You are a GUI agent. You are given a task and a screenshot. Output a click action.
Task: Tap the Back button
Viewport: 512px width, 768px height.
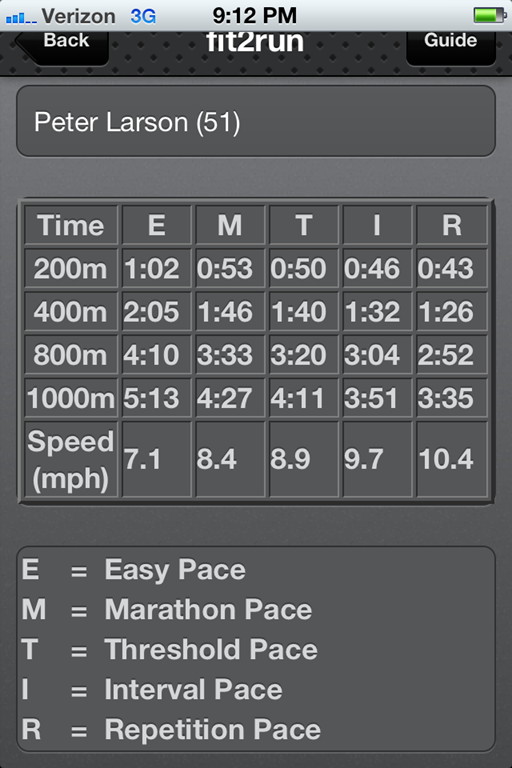[x=62, y=47]
